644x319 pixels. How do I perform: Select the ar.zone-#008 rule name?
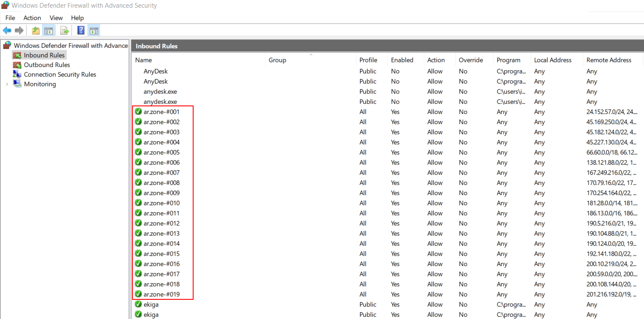click(x=162, y=183)
